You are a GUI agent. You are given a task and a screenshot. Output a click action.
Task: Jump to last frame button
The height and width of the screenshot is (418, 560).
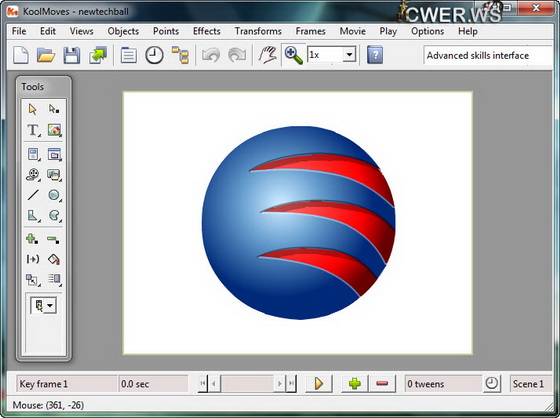291,384
